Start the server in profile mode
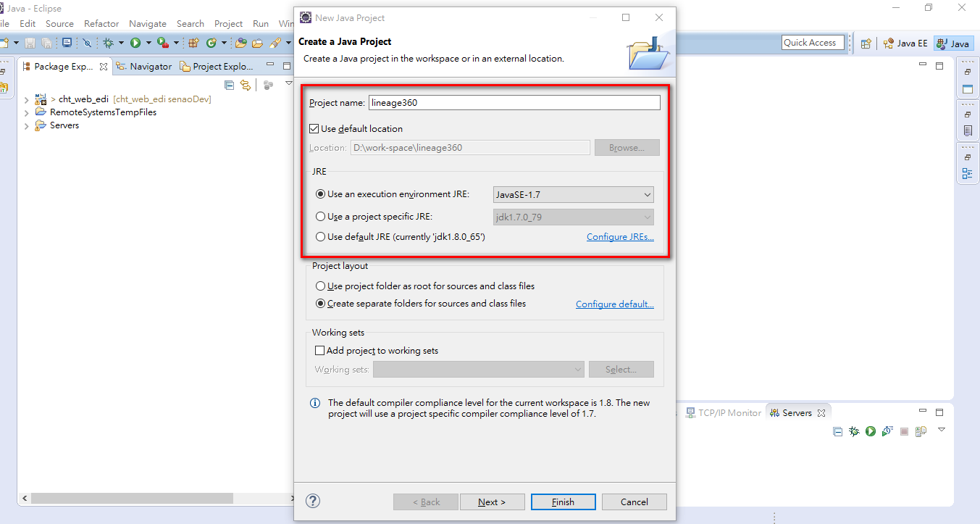This screenshot has height=524, width=980. [887, 431]
